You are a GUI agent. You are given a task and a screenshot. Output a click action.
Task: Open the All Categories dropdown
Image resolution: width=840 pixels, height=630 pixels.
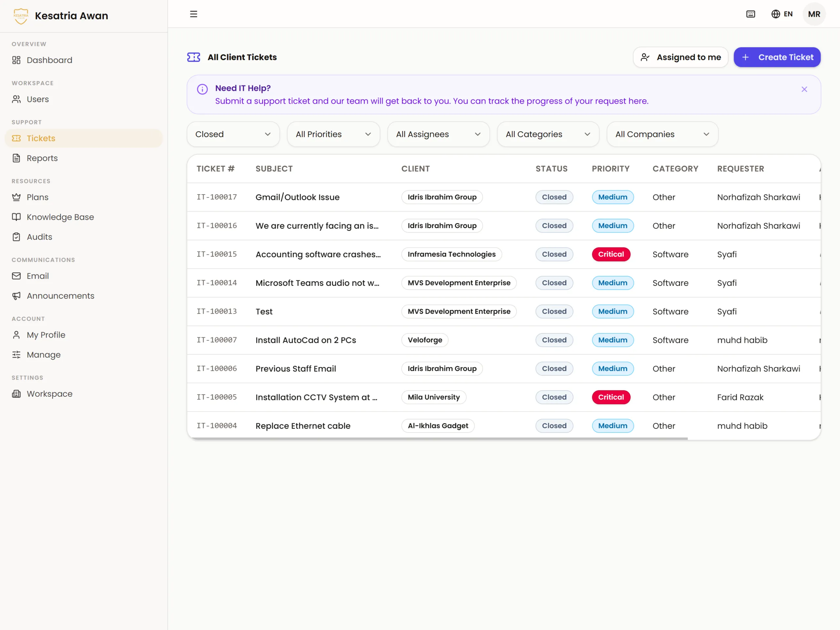548,134
